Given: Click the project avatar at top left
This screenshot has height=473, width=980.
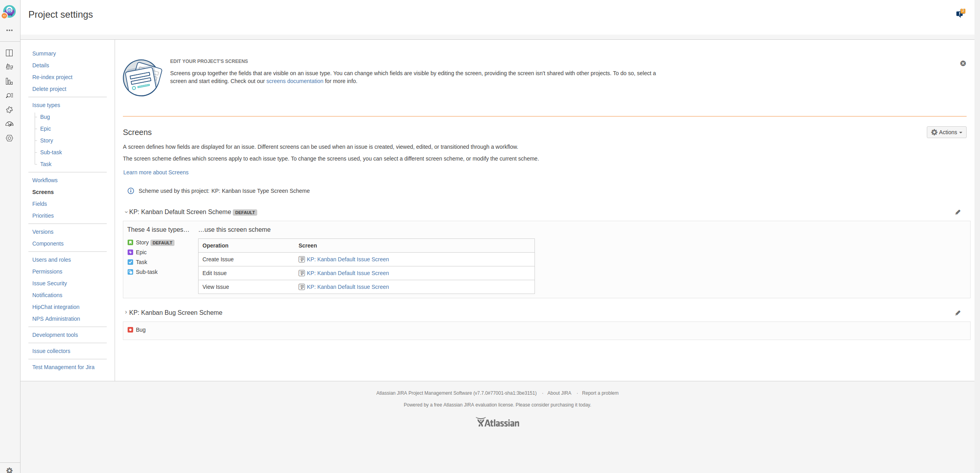Looking at the screenshot, I should point(9,11).
